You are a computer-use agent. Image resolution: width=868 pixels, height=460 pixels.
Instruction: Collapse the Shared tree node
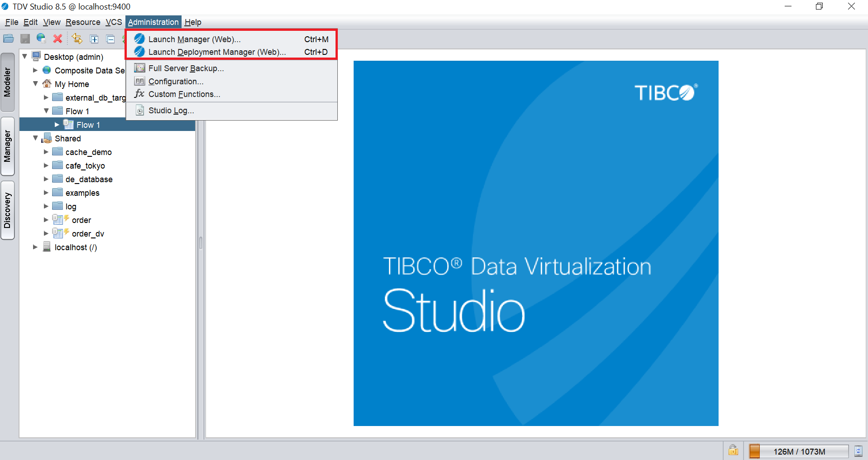click(35, 138)
